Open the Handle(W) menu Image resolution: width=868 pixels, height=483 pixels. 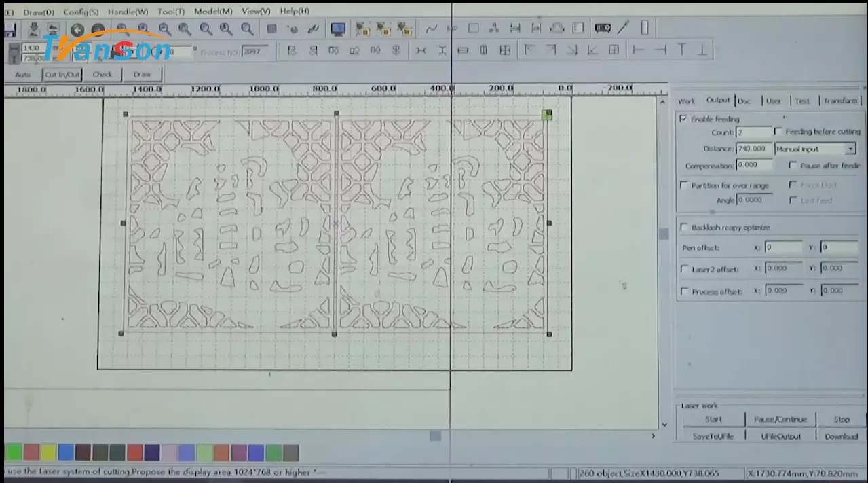pos(128,12)
